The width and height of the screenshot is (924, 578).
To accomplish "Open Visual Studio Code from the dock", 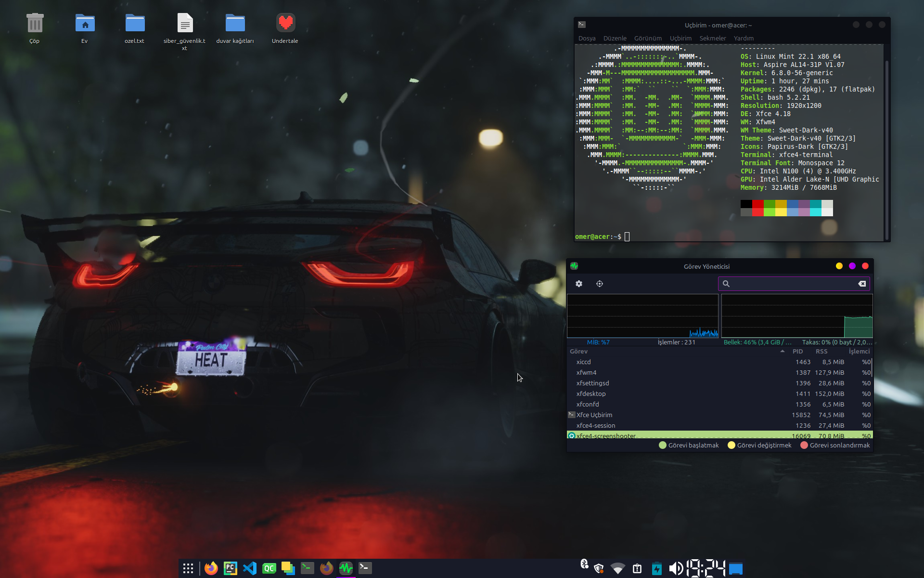I will (250, 568).
